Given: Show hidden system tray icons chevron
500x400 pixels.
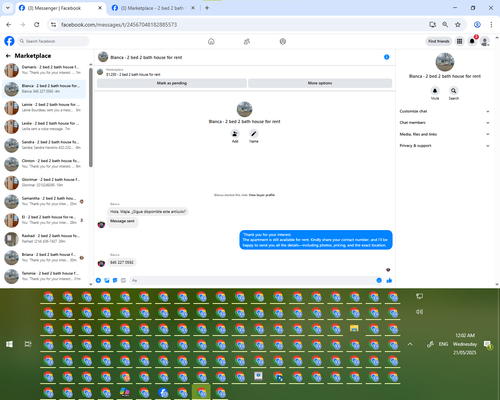Looking at the screenshot, I should 410,344.
